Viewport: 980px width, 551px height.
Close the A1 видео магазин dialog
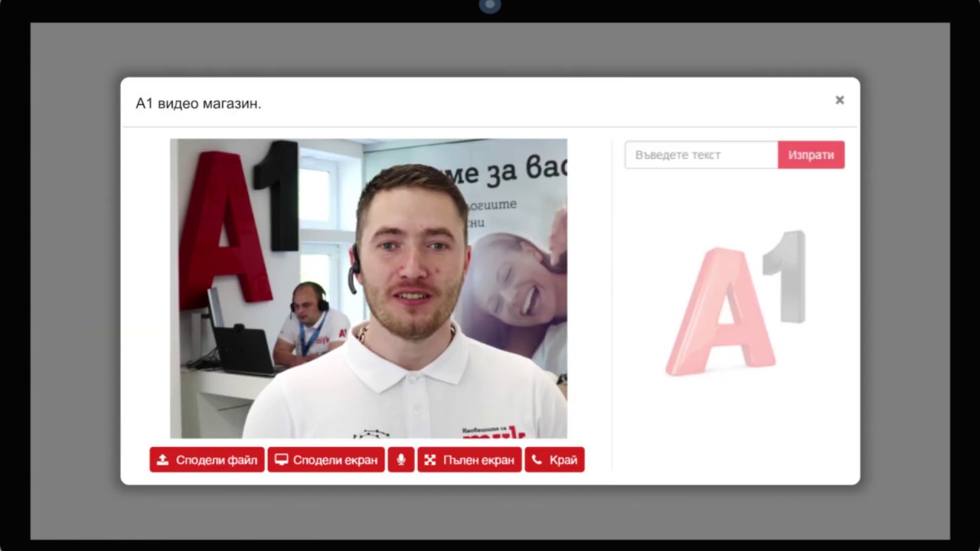pyautogui.click(x=840, y=100)
